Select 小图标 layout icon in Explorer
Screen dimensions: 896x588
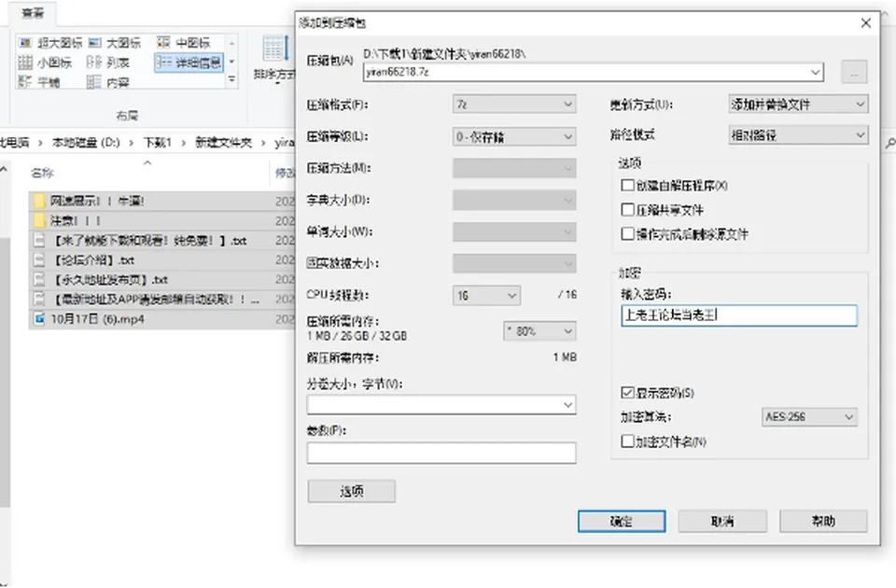tap(25, 63)
